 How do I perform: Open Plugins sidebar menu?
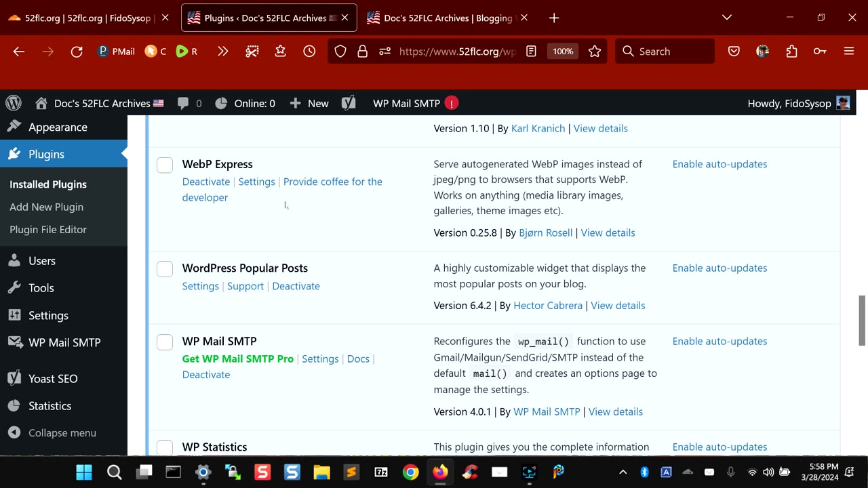(64, 154)
